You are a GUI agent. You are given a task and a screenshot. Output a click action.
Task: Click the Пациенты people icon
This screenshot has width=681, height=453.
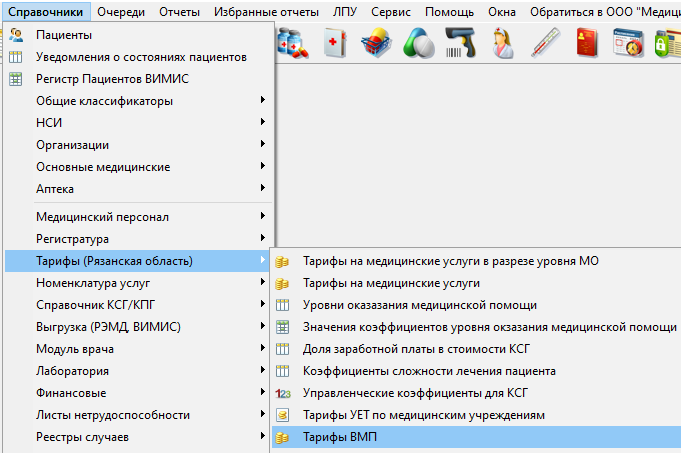[16, 35]
